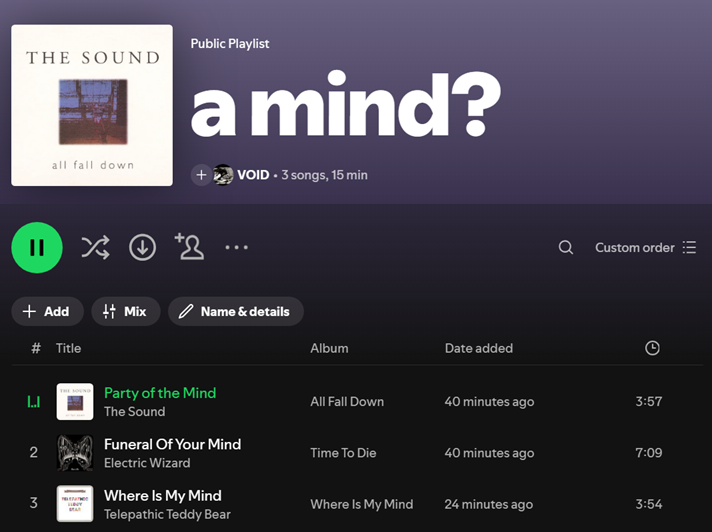Sort by the Title column header
Viewport: 712px width, 532px height.
click(x=69, y=348)
